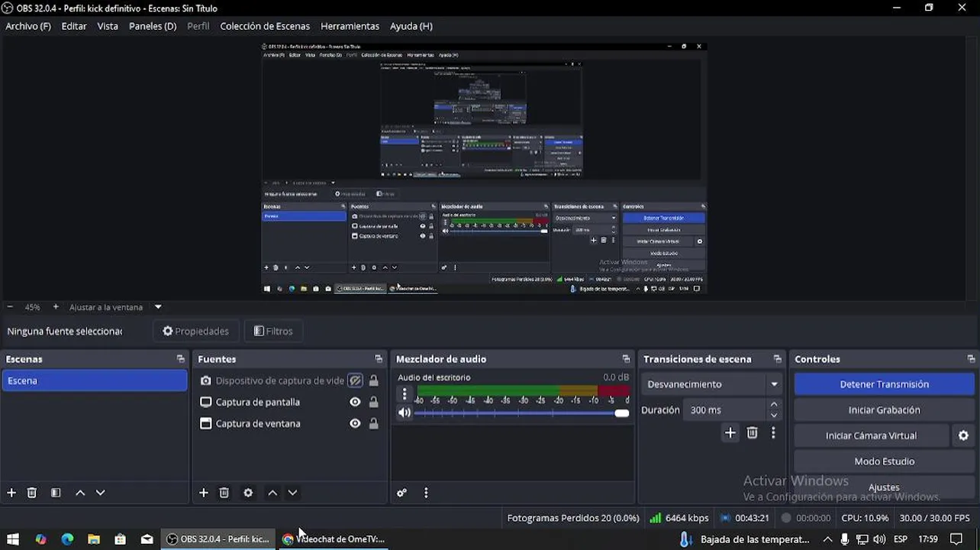The image size is (980, 550).
Task: Zoom out preview with minus icon
Action: [x=11, y=307]
